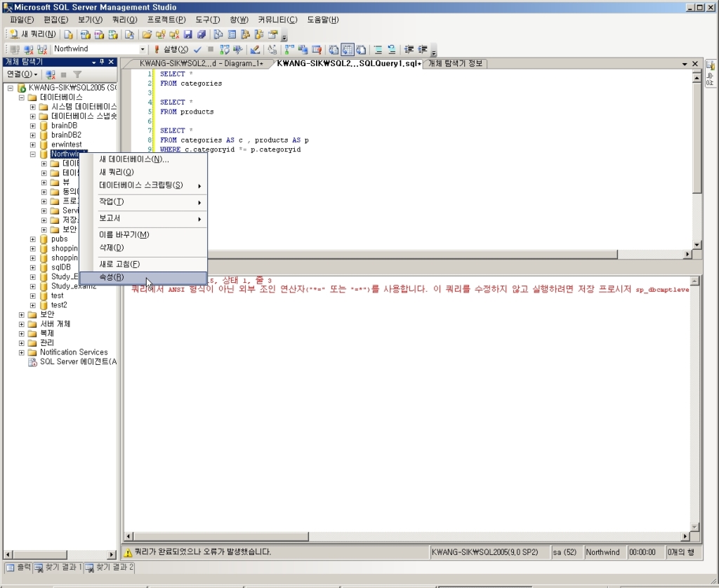Viewport: 719px width, 588px height.
Task: Click the Open File folder icon
Action: click(147, 34)
